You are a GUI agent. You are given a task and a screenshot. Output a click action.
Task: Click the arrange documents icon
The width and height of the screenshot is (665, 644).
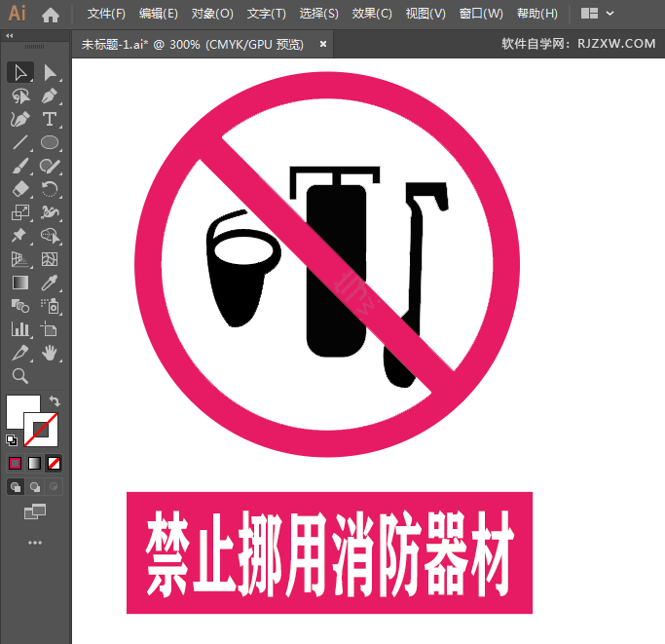click(x=589, y=14)
